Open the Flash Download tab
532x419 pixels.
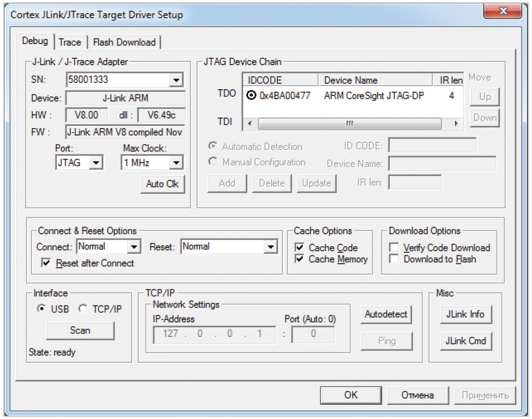[125, 42]
